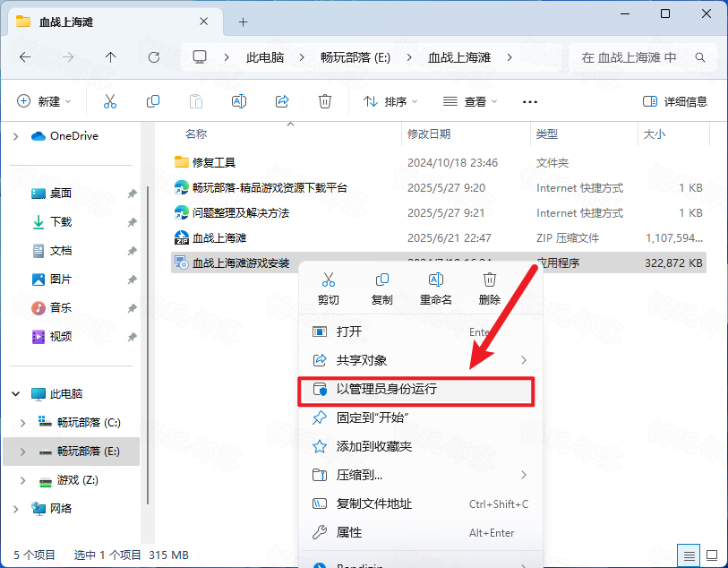The width and height of the screenshot is (728, 568).
Task: Expand the 网络 tree node
Action: [16, 509]
